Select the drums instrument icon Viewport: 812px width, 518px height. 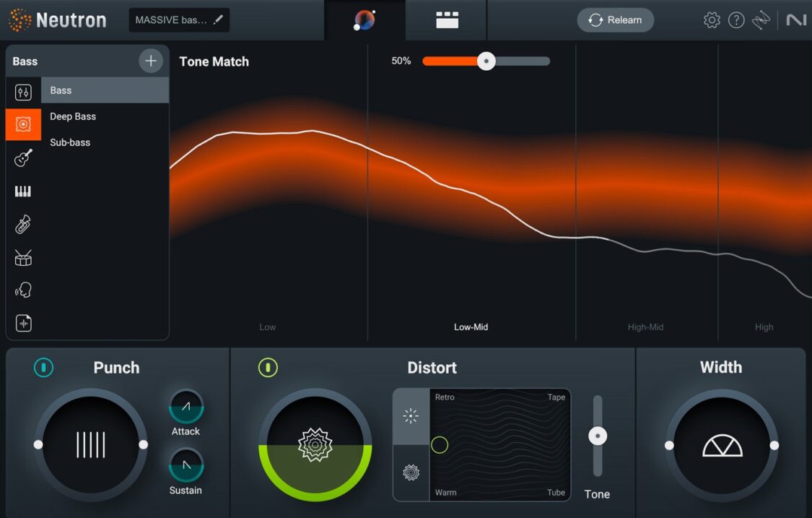(22, 257)
